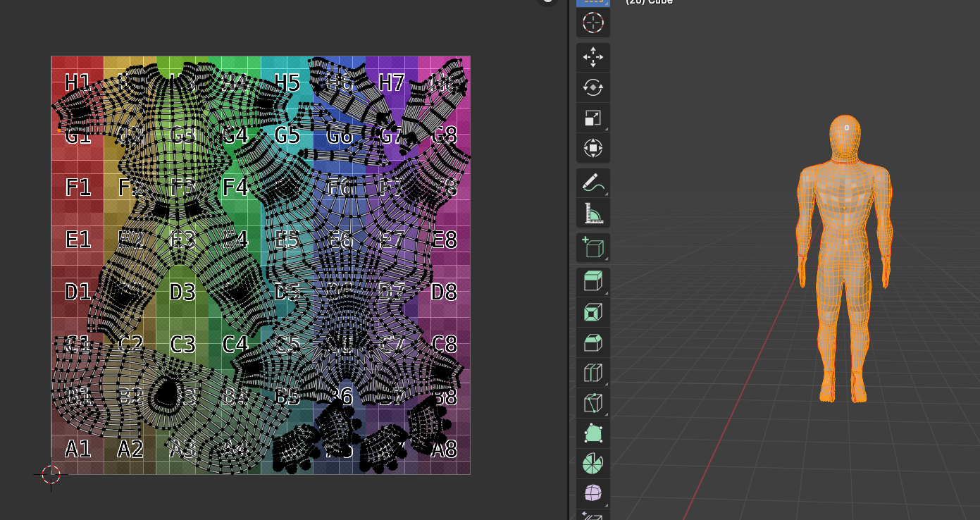
Task: Switch to the Rotate tool
Action: [593, 88]
